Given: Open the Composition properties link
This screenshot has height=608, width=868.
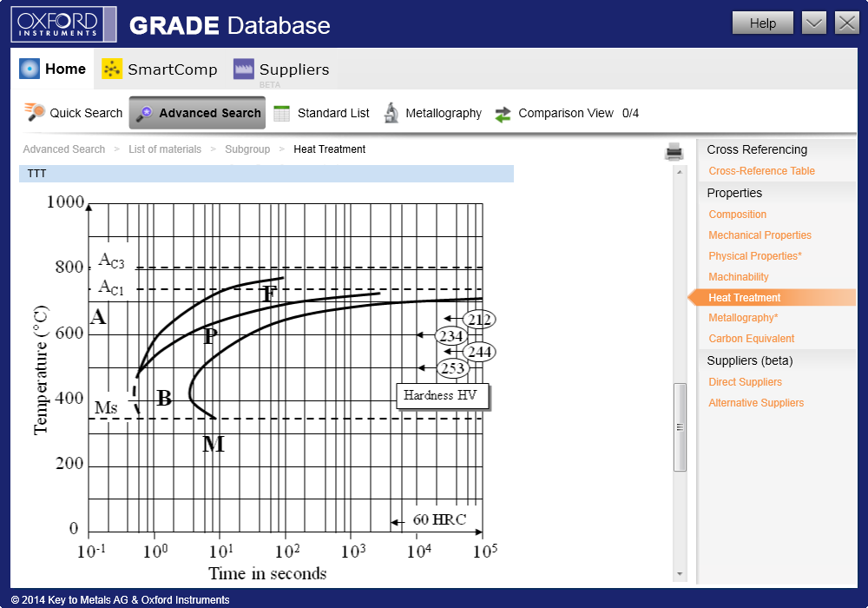Looking at the screenshot, I should pos(737,215).
